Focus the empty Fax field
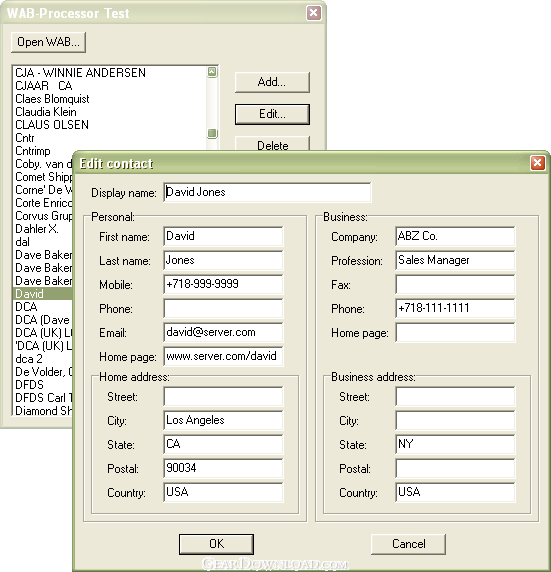The image size is (551, 572). (455, 284)
